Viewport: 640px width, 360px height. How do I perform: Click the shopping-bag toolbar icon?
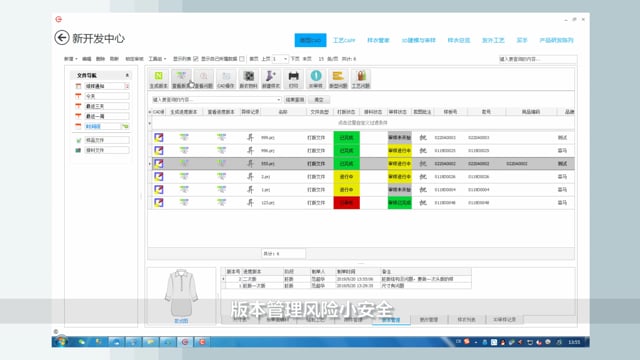click(x=361, y=79)
